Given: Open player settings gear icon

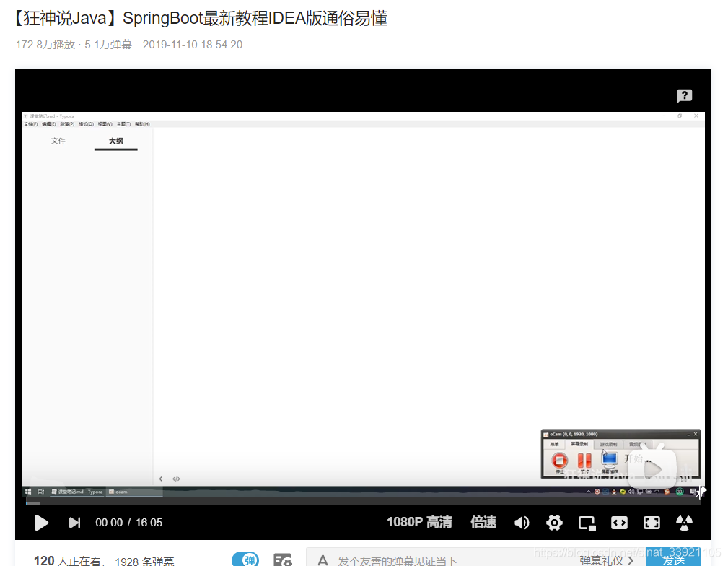Looking at the screenshot, I should [554, 523].
